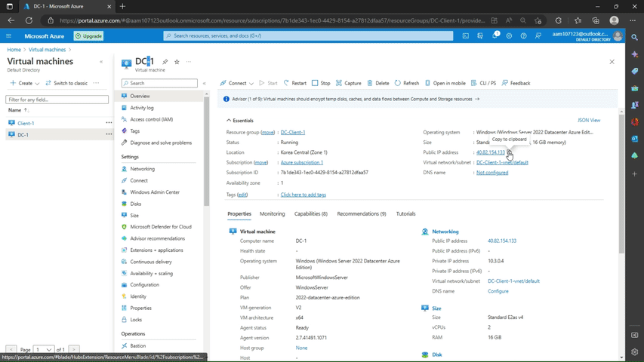This screenshot has width=644, height=362.
Task: Click the Upgrade button
Action: 88,36
